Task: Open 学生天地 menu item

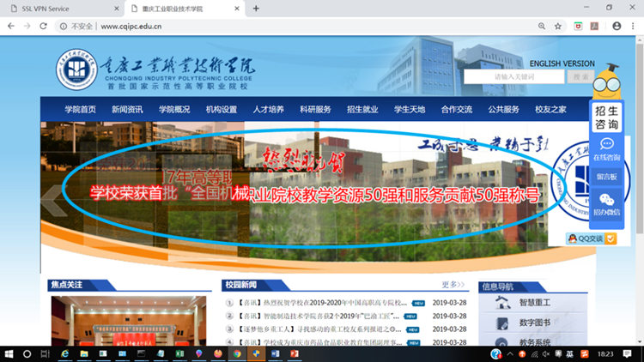Action: [410, 110]
